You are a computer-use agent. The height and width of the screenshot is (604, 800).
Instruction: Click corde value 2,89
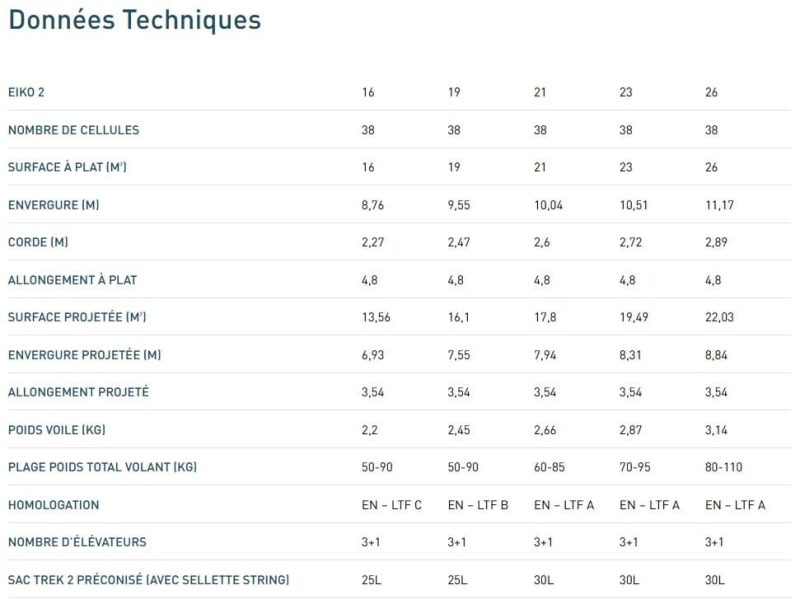pyautogui.click(x=716, y=242)
